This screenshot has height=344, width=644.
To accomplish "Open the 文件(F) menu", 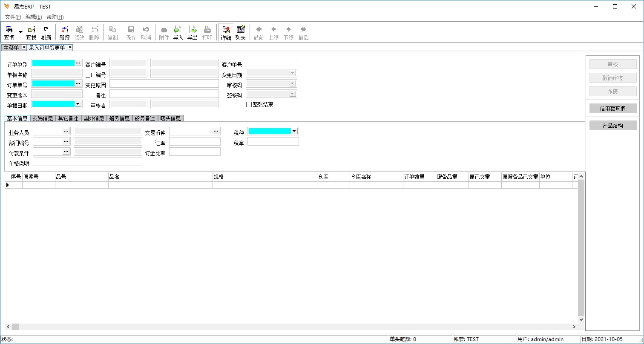I will (13, 17).
